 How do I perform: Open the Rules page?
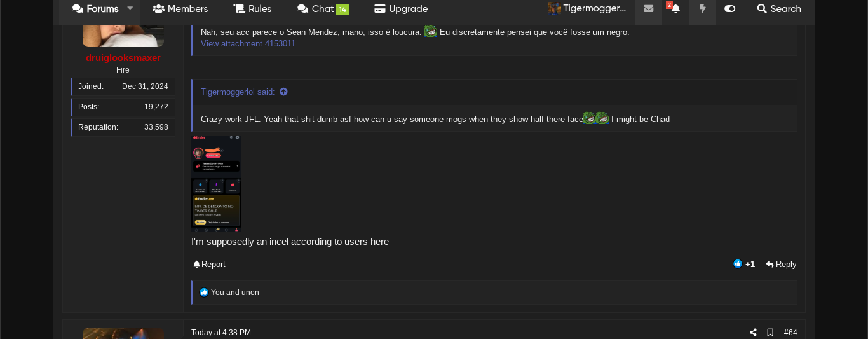pos(252,9)
